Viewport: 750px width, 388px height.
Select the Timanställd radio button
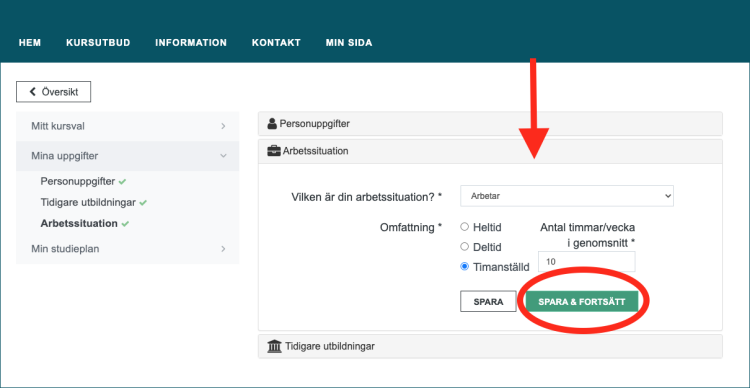point(464,267)
